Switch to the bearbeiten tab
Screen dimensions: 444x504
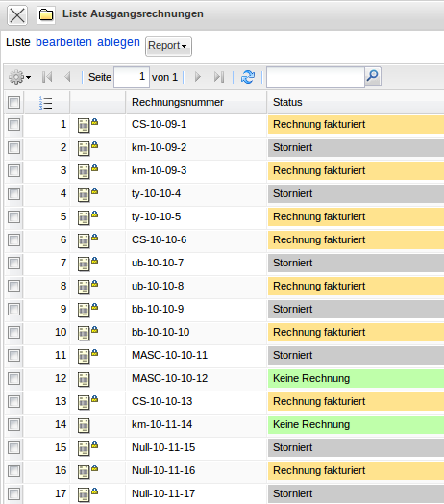click(x=63, y=42)
